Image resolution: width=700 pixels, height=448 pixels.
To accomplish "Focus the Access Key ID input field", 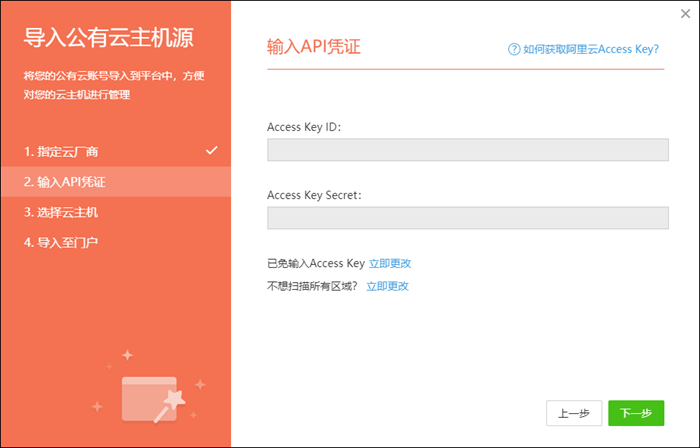I will pyautogui.click(x=467, y=150).
